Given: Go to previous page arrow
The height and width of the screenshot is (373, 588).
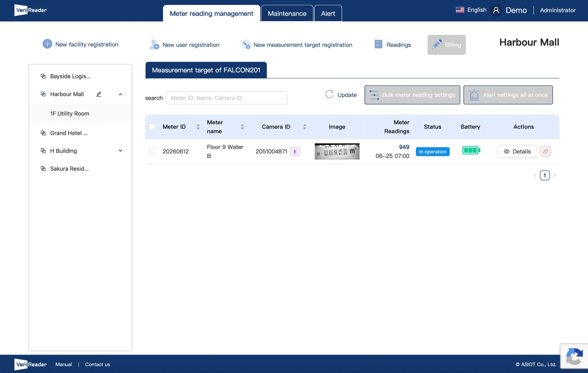Looking at the screenshot, I should pyautogui.click(x=535, y=175).
